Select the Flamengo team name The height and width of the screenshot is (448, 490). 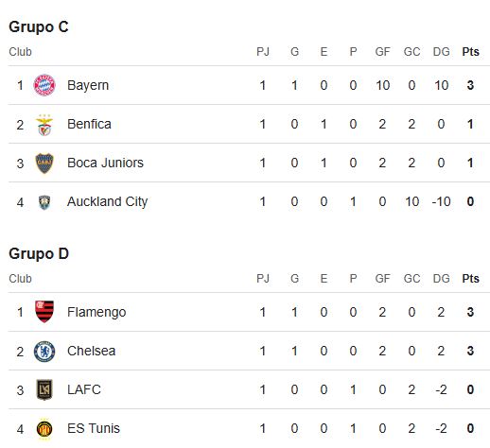coord(96,312)
